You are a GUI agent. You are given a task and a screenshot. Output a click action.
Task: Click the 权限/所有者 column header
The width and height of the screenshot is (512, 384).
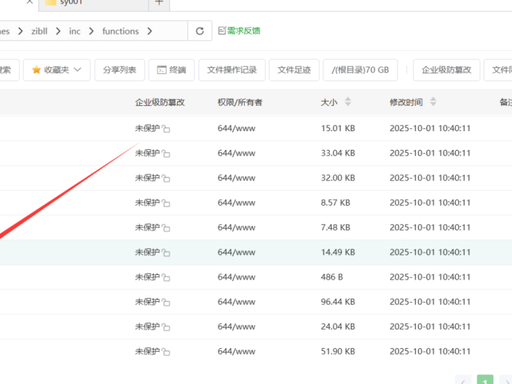[x=240, y=102]
